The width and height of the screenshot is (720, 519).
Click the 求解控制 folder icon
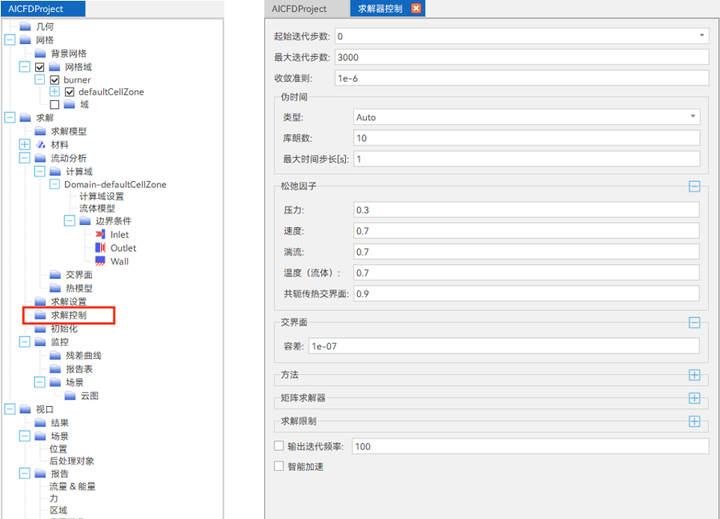pyautogui.click(x=40, y=315)
